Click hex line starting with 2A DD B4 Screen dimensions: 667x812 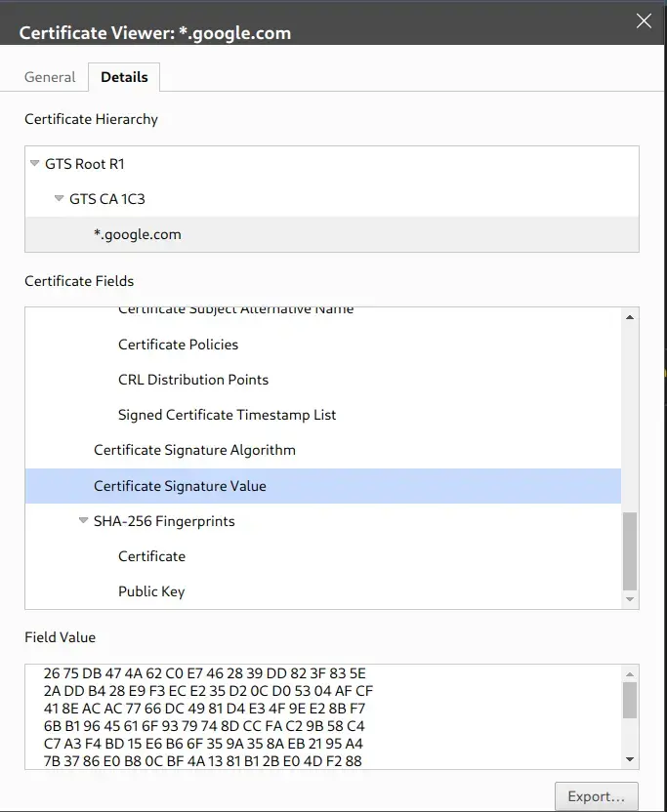pos(208,691)
